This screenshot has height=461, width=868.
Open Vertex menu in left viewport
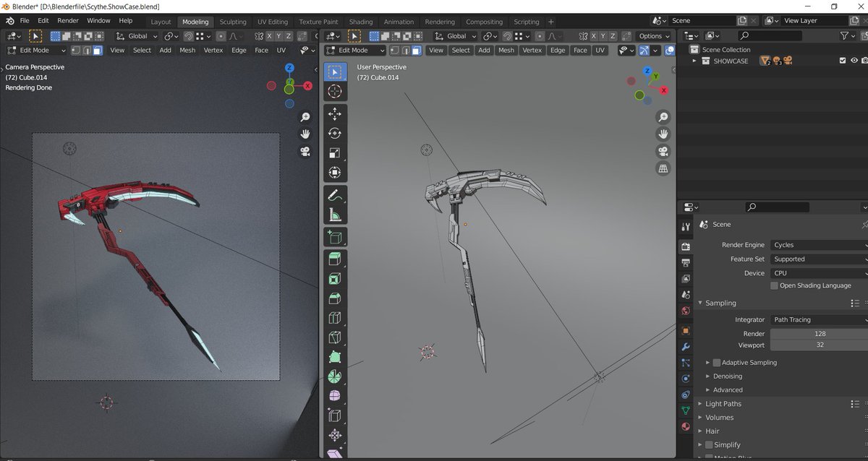click(x=213, y=51)
